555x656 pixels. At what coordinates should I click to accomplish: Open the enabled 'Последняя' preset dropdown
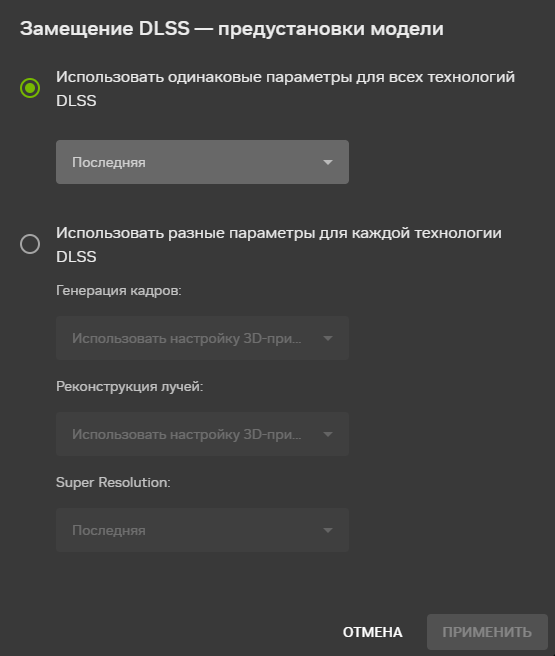coord(202,162)
